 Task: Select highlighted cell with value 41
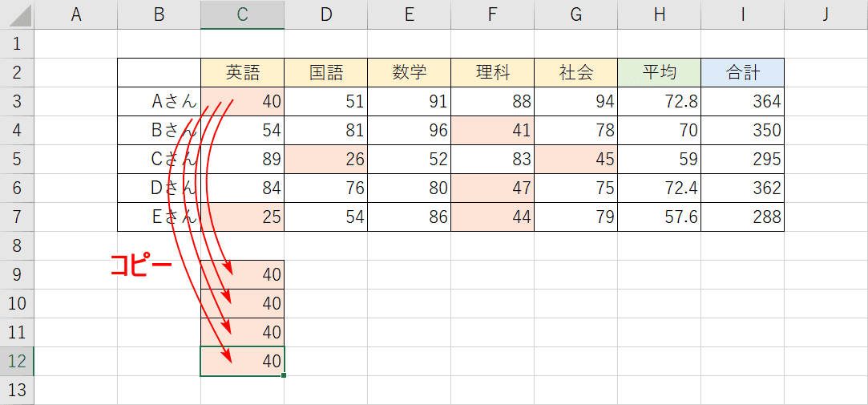[493, 130]
